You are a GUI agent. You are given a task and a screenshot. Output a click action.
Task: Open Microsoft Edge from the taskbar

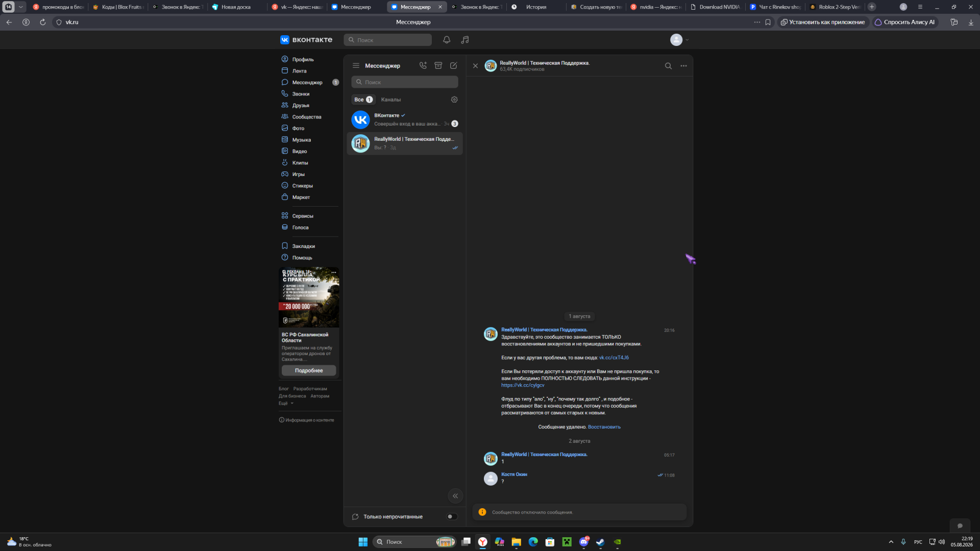533,542
